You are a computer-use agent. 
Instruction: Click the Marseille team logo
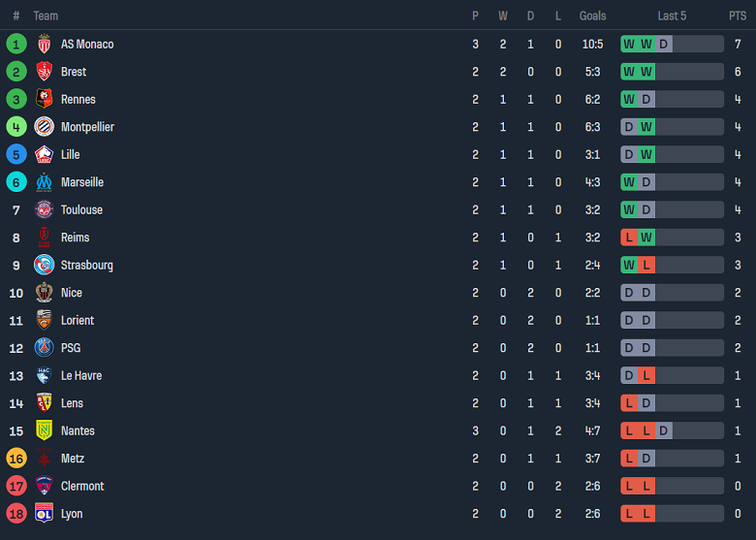coord(44,182)
